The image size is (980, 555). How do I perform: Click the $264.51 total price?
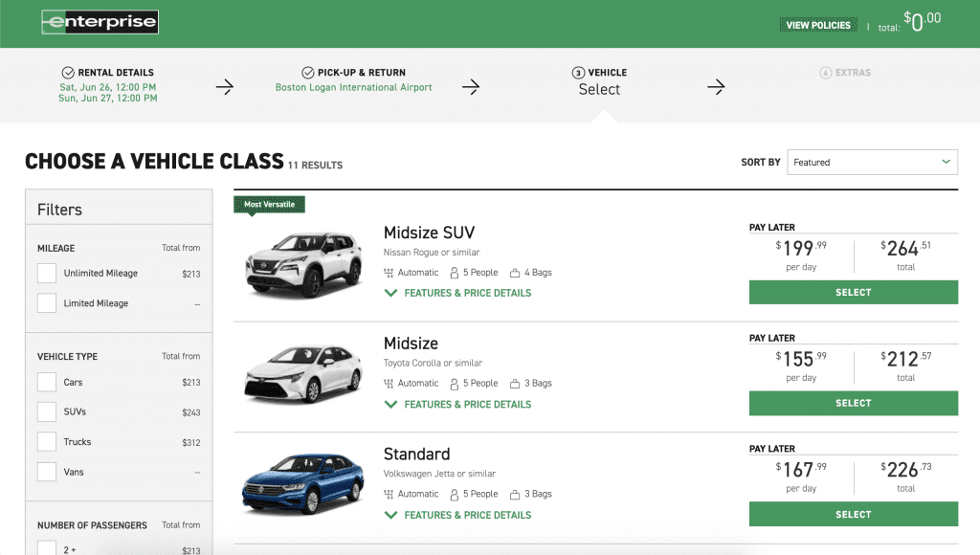click(x=905, y=248)
